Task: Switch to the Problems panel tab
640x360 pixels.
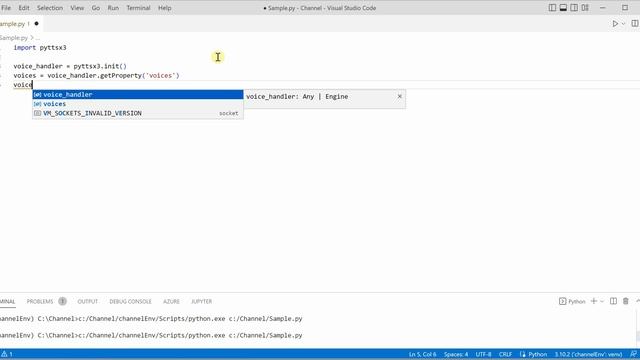Action: pos(40,301)
